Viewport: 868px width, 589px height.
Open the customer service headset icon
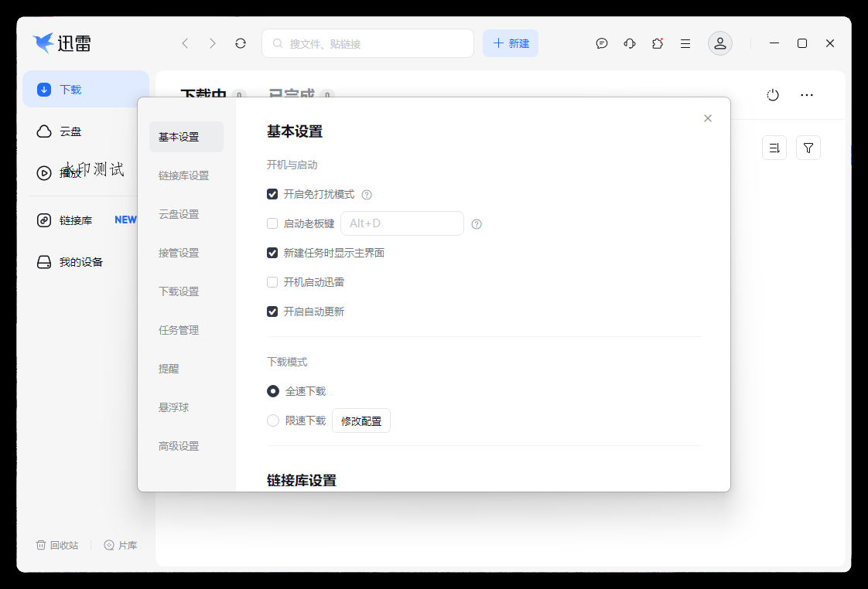tap(630, 43)
